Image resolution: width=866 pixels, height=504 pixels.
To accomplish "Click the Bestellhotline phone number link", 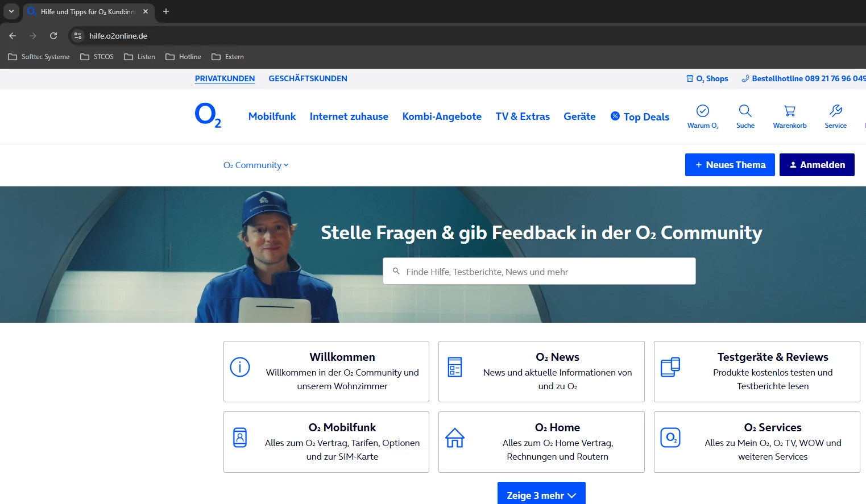I will (x=803, y=78).
